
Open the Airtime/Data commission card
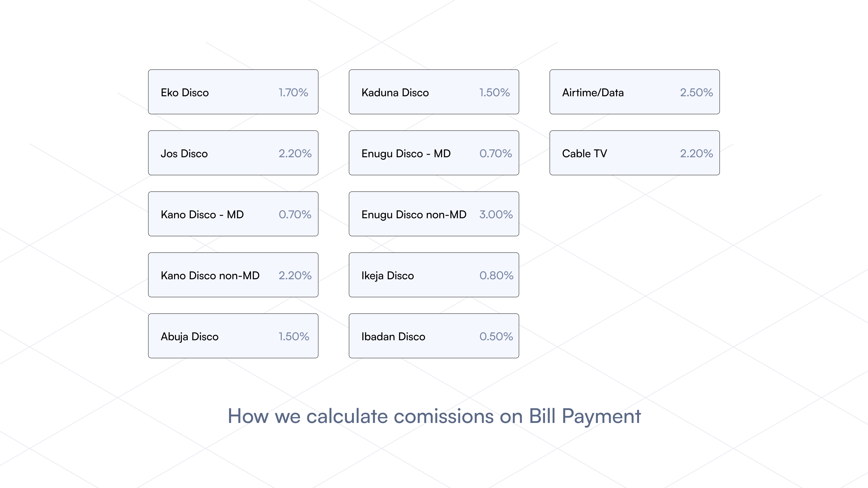[x=634, y=92]
